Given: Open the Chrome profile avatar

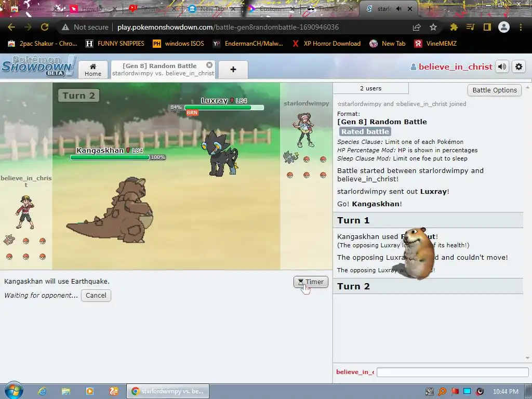Looking at the screenshot, I should click(504, 27).
